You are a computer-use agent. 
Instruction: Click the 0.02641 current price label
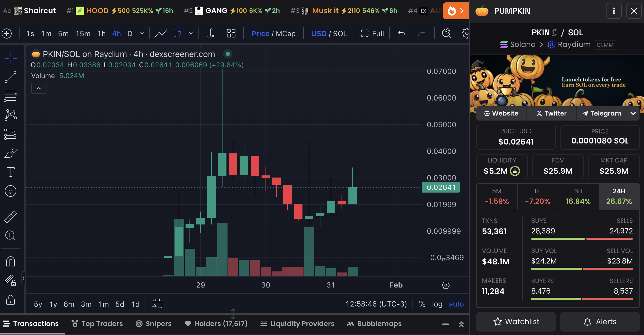point(441,187)
